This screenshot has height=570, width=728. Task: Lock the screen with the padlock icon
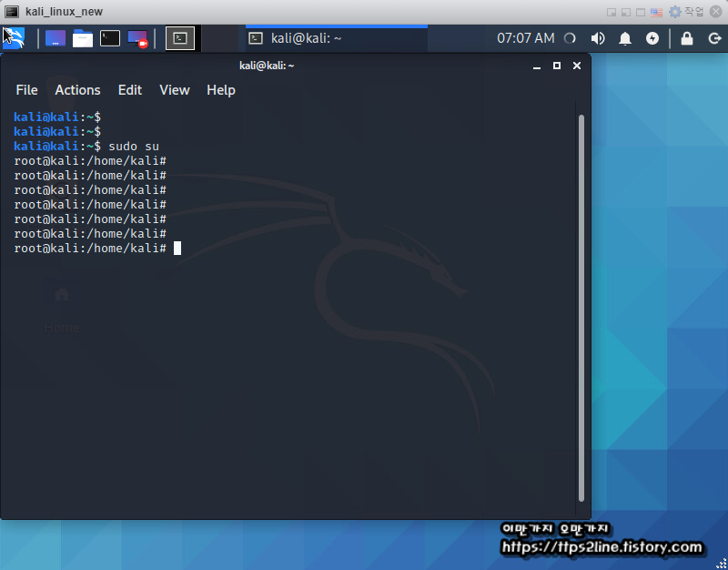click(x=687, y=38)
